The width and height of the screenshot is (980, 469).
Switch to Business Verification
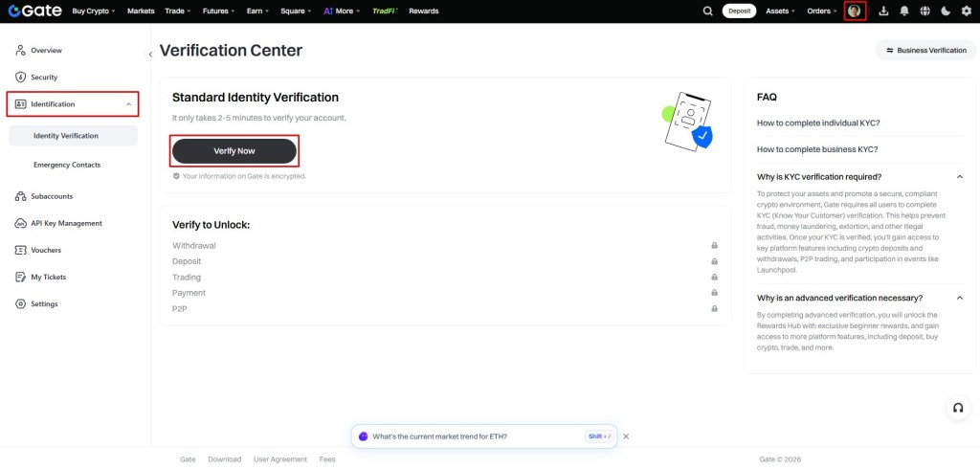(x=925, y=50)
